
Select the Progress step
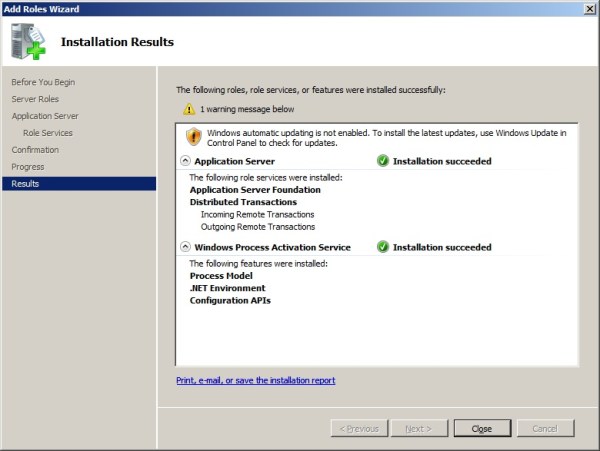(x=28, y=167)
